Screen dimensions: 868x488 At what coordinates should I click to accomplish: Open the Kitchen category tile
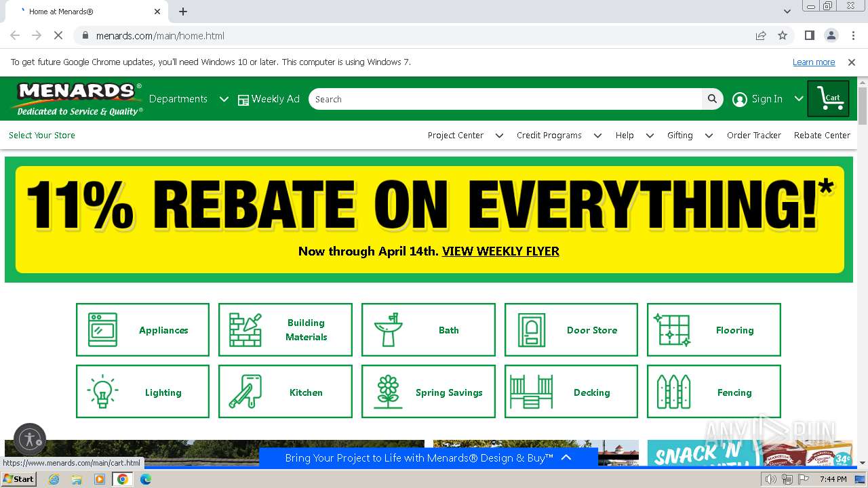click(285, 392)
